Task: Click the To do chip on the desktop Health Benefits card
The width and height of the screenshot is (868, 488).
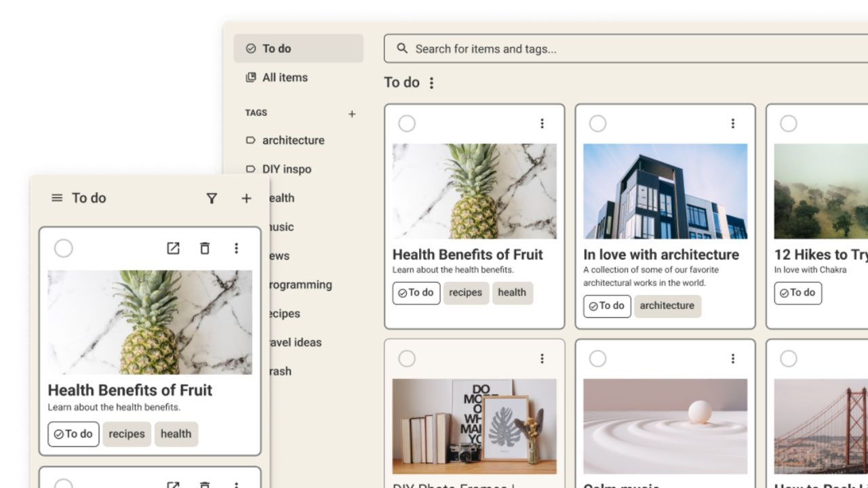Action: click(x=416, y=293)
